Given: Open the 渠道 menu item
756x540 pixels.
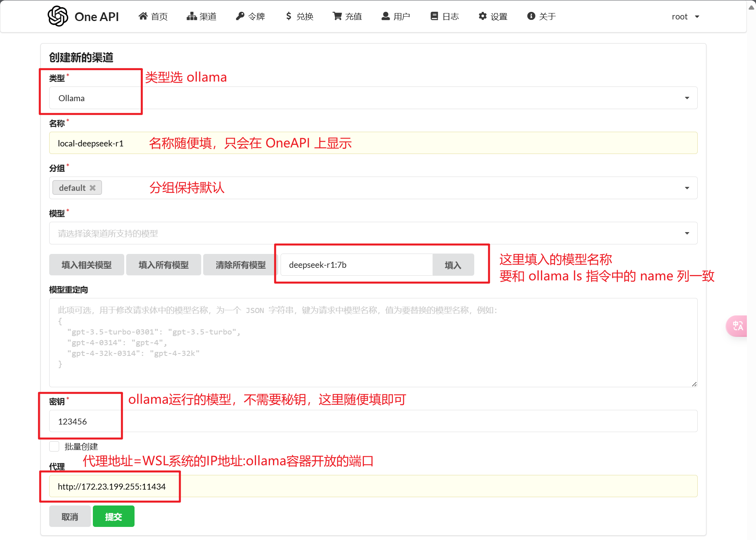Looking at the screenshot, I should click(202, 16).
